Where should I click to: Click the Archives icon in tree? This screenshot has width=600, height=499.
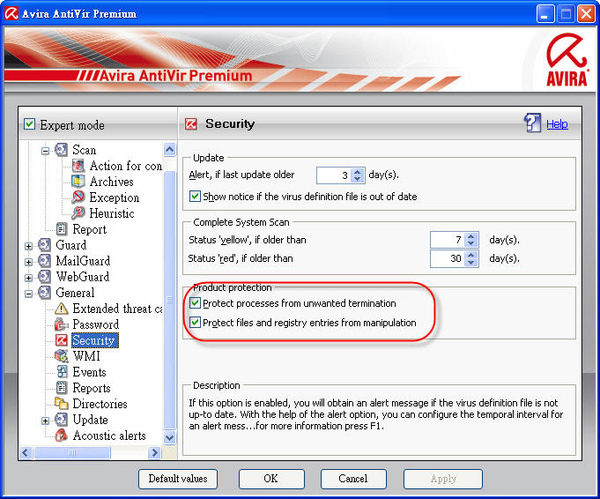(x=78, y=181)
